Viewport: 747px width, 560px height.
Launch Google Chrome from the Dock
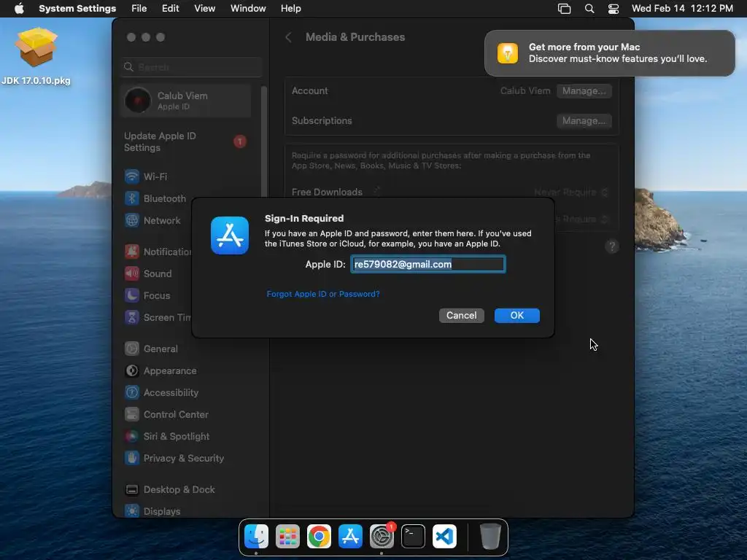(320, 536)
